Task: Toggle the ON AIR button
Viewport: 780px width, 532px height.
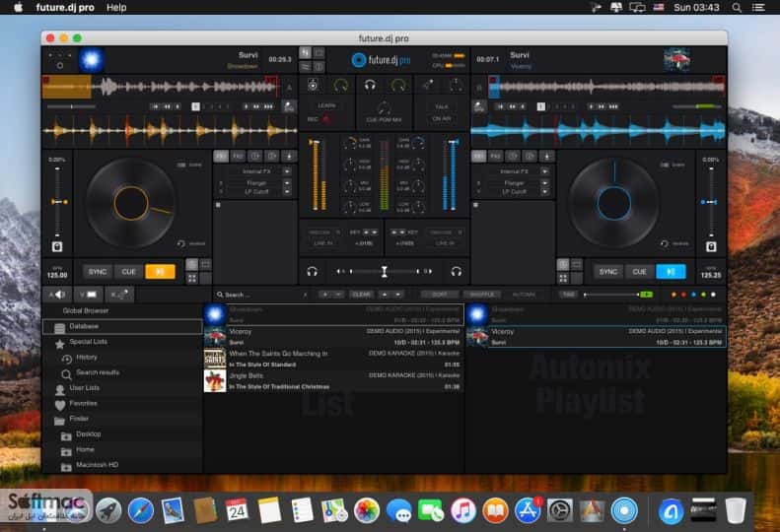Action: click(x=441, y=119)
